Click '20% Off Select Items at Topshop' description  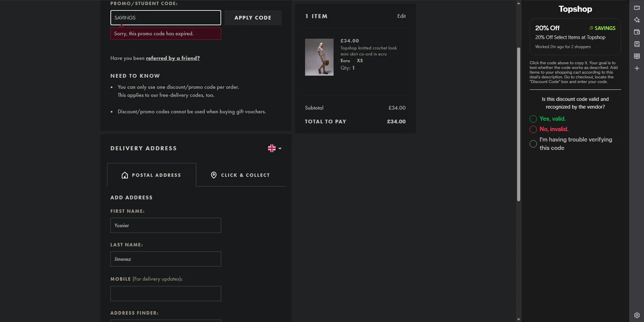click(570, 37)
